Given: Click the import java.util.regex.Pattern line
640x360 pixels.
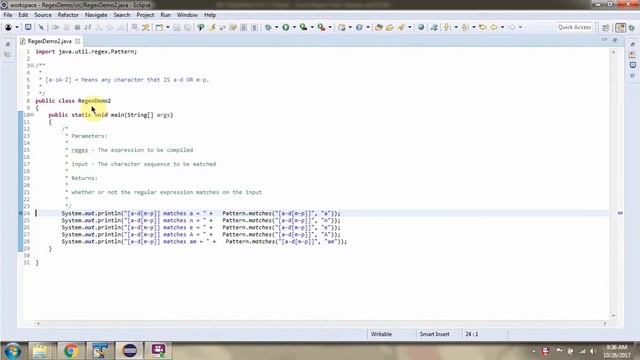Looking at the screenshot, I should pos(86,52).
